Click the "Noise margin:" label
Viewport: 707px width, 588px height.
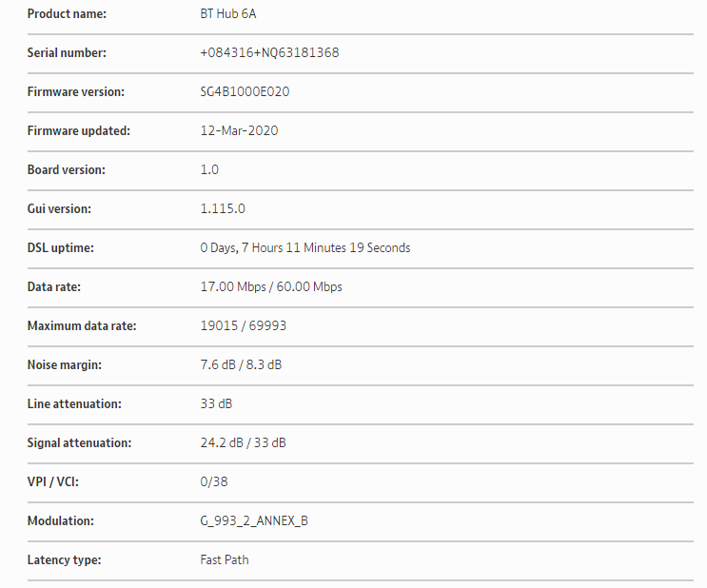tap(65, 365)
